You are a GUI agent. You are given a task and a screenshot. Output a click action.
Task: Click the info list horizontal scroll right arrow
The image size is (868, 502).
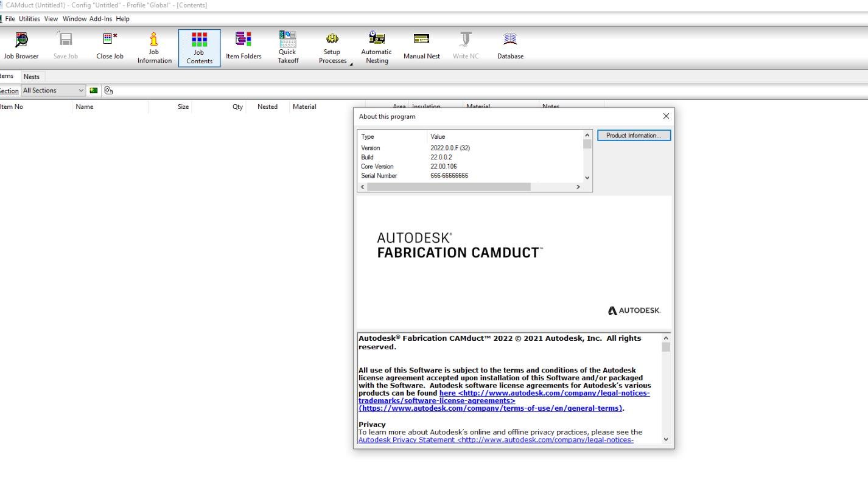(578, 187)
